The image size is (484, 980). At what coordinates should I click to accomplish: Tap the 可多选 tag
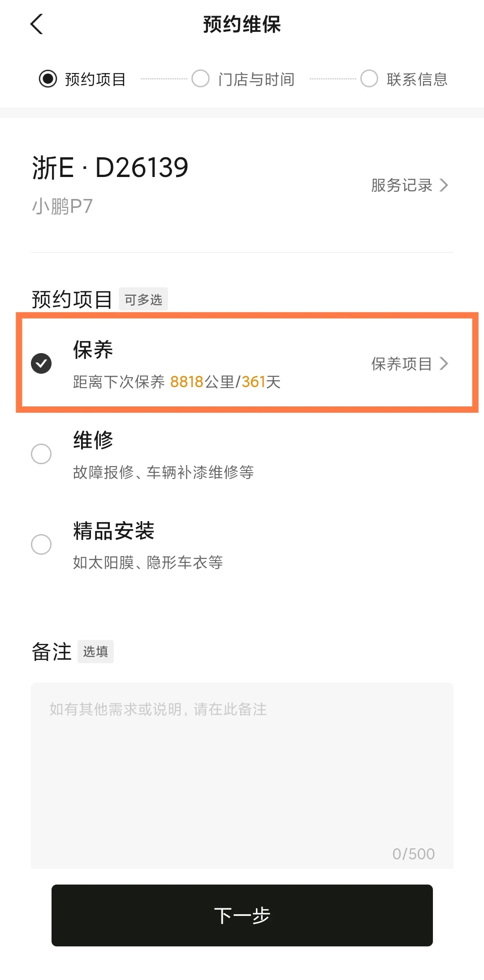coord(143,299)
